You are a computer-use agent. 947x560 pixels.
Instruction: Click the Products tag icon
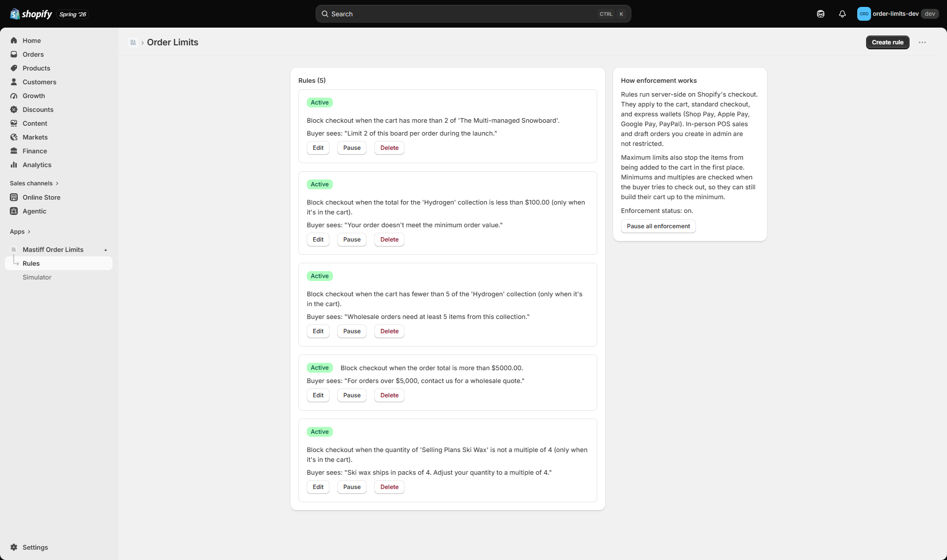click(14, 68)
